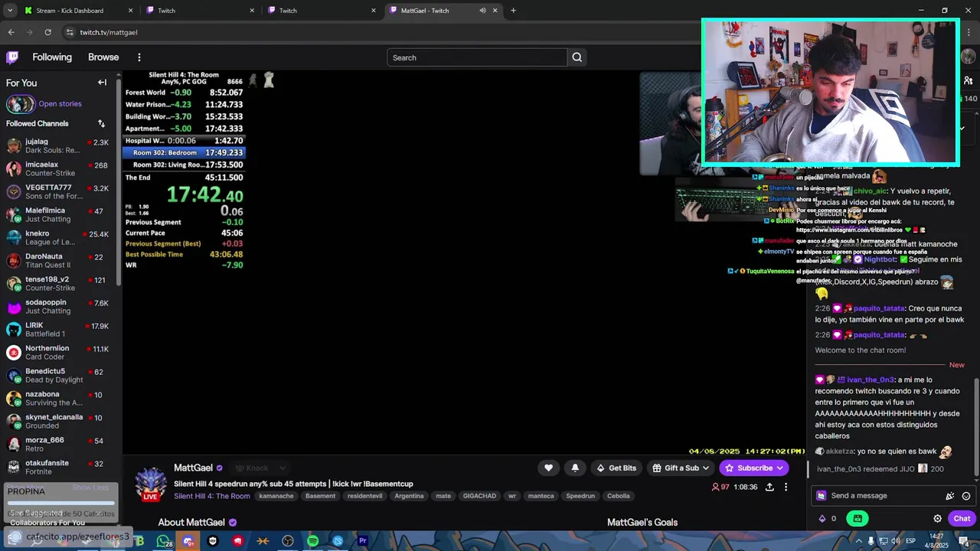The height and width of the screenshot is (551, 980).
Task: Open the sodapoppin followed channel
Action: click(60, 306)
